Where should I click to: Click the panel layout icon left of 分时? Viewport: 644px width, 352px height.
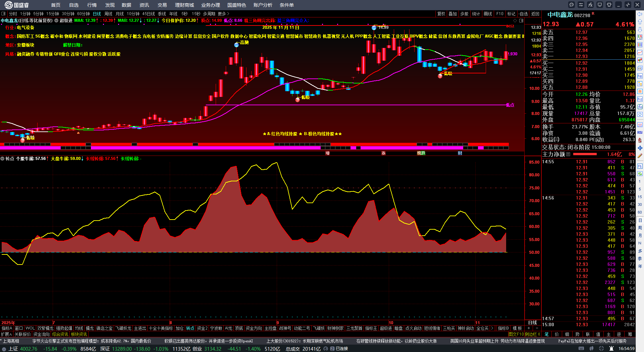3,14
